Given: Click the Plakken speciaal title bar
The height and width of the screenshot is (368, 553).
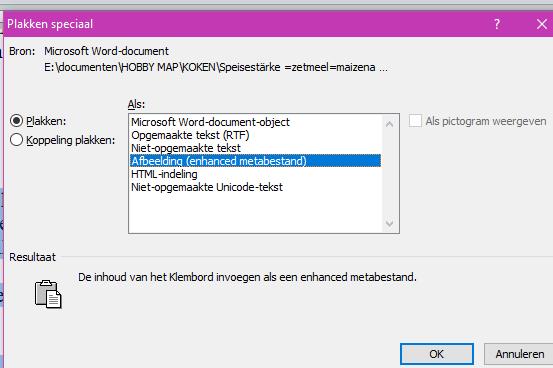Looking at the screenshot, I should [247, 24].
